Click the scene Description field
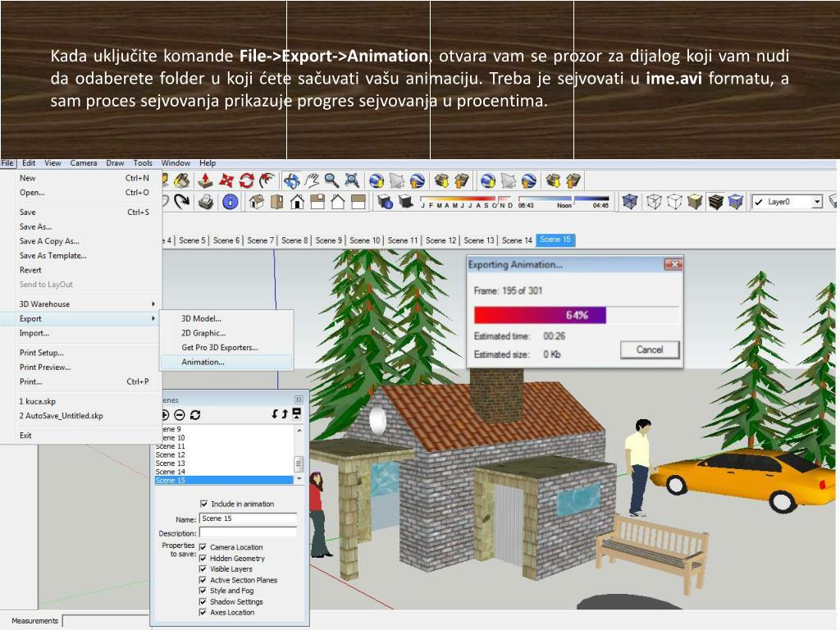 pos(248,532)
